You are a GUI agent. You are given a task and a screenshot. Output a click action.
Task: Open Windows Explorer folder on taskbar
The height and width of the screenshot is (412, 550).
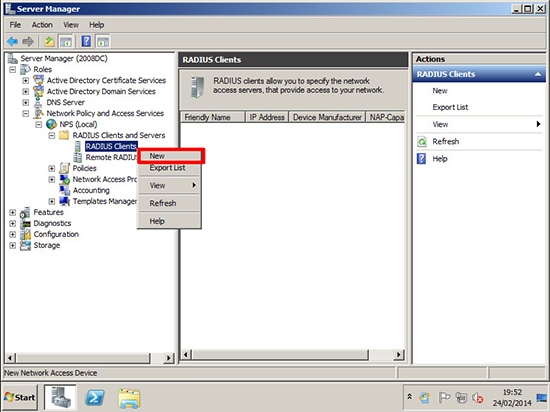point(129,398)
